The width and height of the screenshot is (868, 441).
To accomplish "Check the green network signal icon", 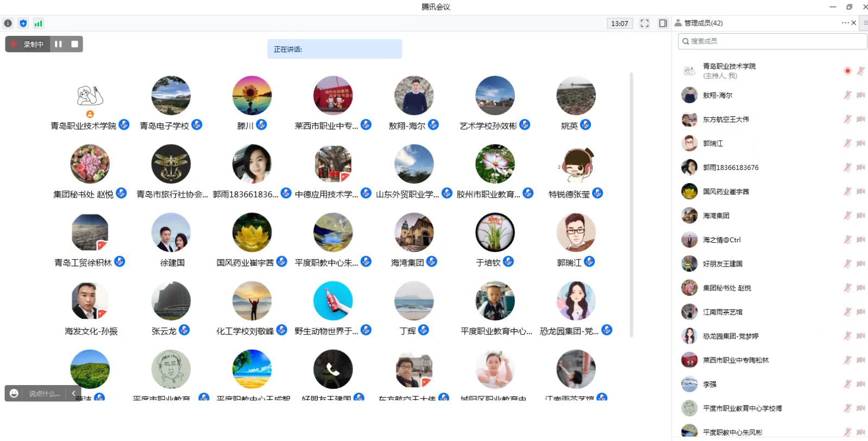I will click(x=38, y=23).
